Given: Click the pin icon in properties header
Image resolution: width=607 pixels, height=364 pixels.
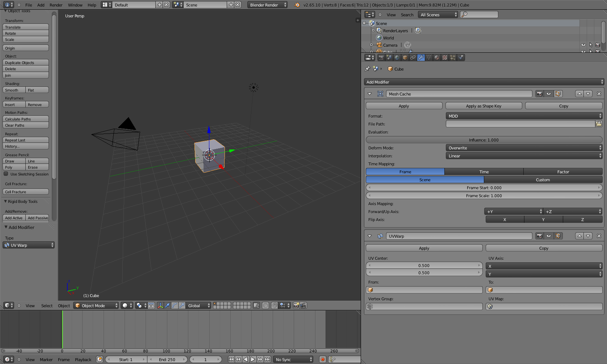Looking at the screenshot, I should pyautogui.click(x=368, y=69).
